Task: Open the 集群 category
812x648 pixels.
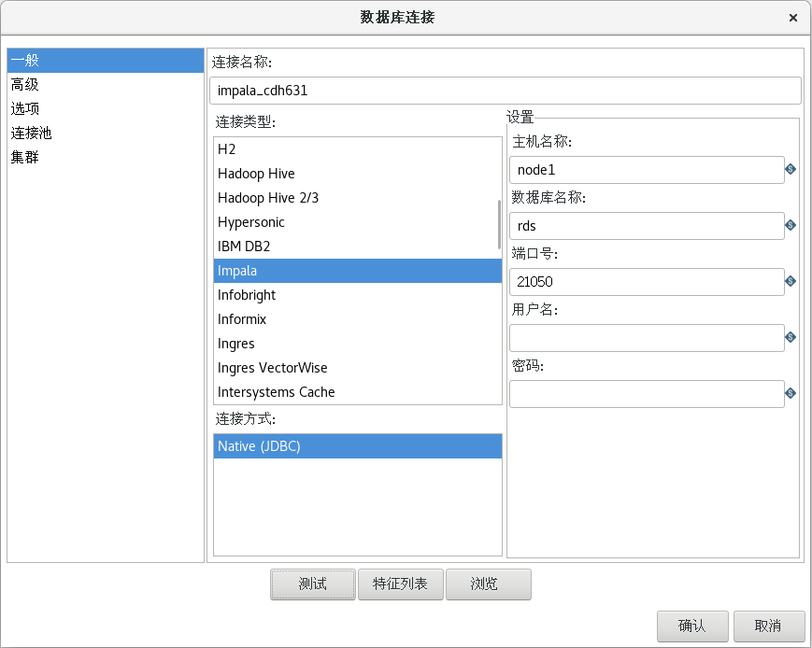Action: tap(106, 158)
